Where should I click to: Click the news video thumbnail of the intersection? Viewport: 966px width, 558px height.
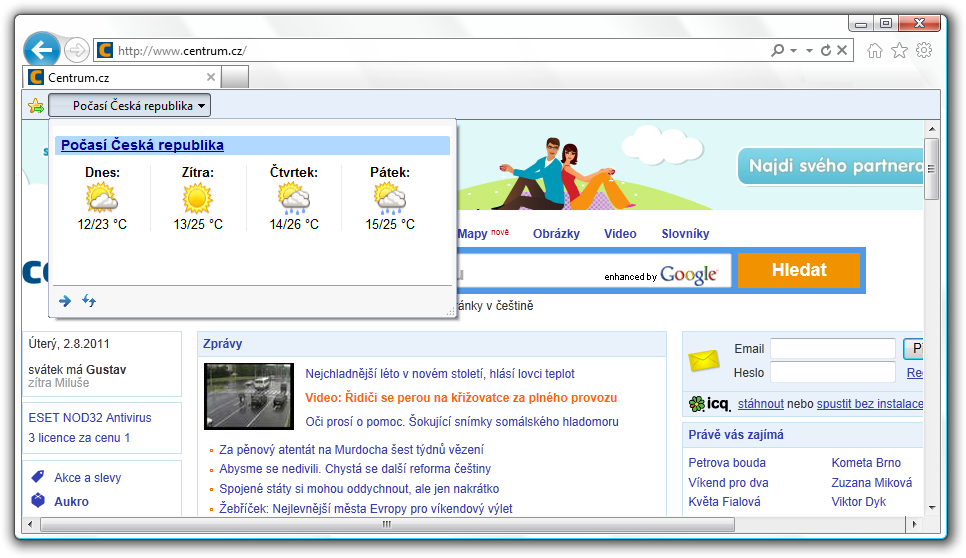click(x=249, y=396)
